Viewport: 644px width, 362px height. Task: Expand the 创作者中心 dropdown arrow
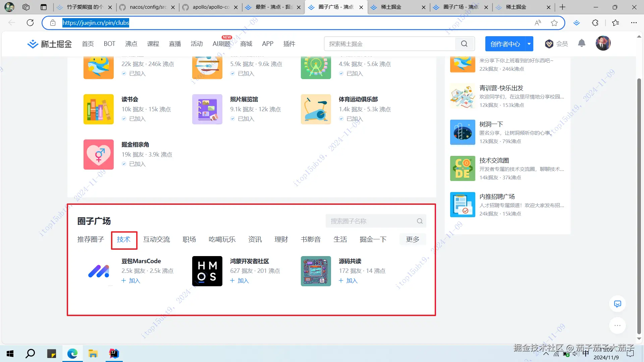(x=529, y=44)
